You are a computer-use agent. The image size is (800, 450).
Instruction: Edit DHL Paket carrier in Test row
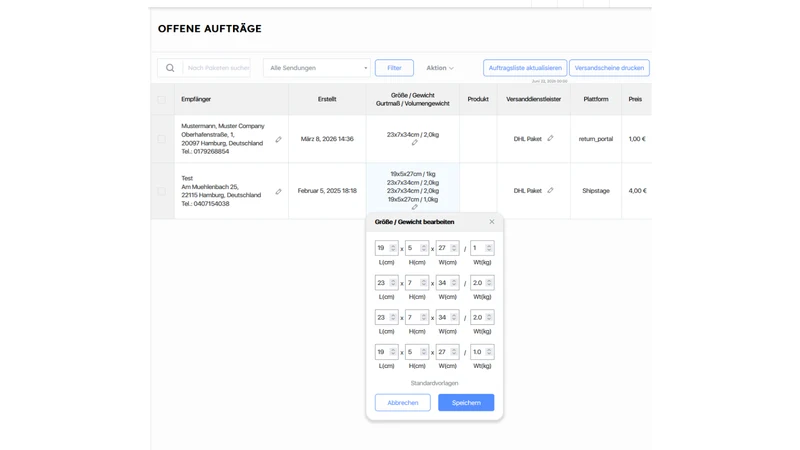pyautogui.click(x=551, y=190)
